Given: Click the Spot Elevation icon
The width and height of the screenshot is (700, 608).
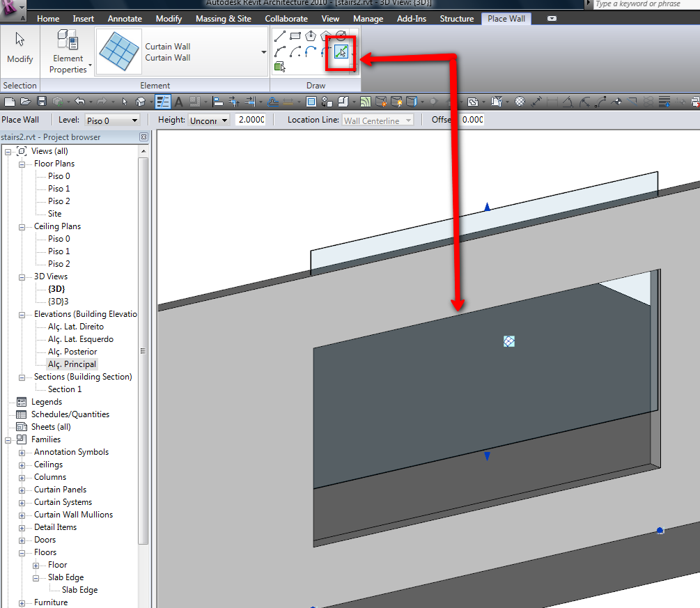Looking at the screenshot, I should click(617, 102).
